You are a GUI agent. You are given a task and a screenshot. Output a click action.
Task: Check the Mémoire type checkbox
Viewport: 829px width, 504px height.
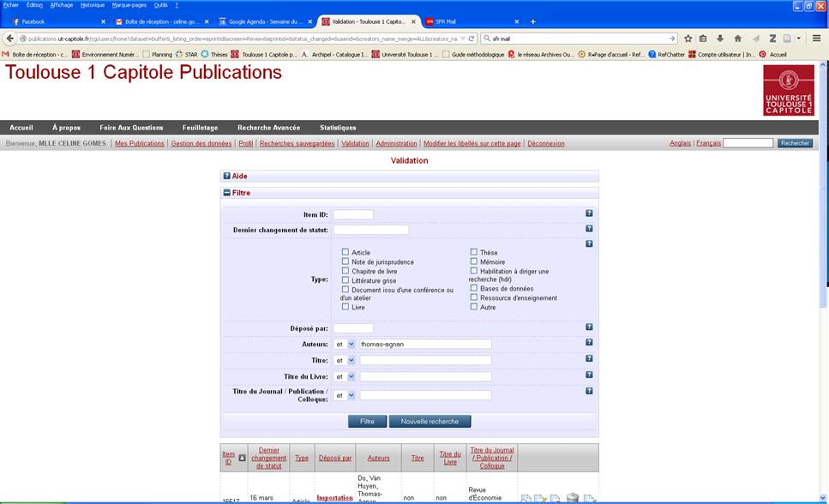pos(474,261)
